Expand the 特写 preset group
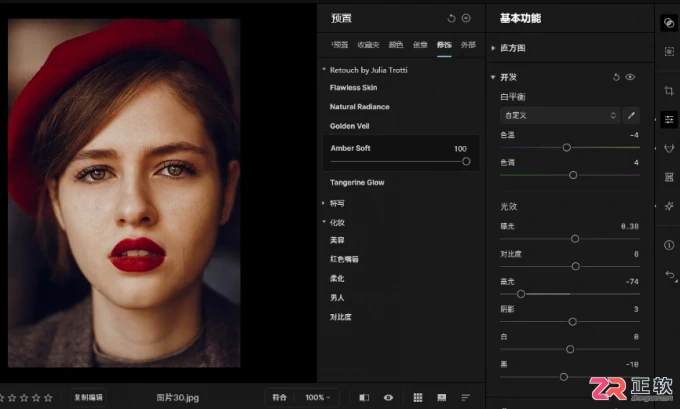Viewport: 680px width, 409px height. (324, 203)
